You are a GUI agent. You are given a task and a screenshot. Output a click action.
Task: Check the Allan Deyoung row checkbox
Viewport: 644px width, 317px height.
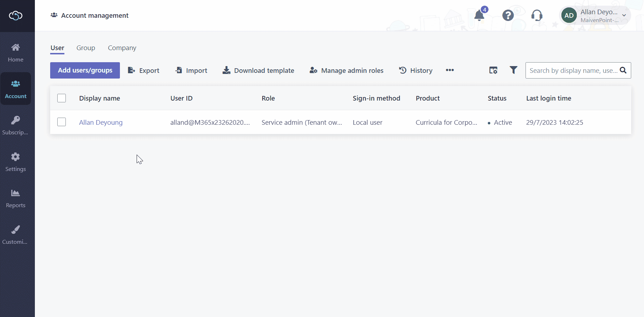coord(62,122)
